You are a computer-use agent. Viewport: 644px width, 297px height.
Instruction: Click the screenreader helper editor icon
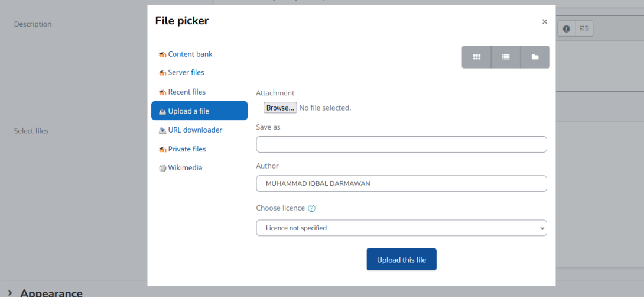point(584,28)
